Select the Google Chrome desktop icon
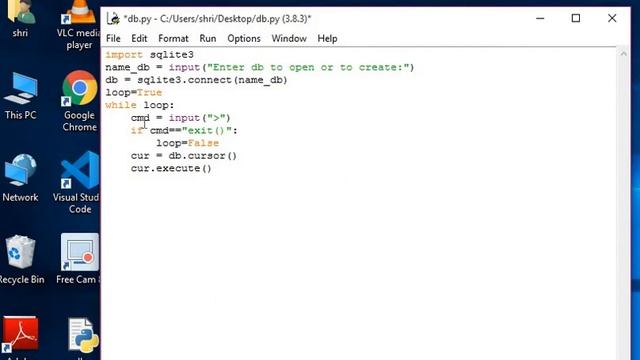This screenshot has width=640, height=360. click(x=80, y=101)
